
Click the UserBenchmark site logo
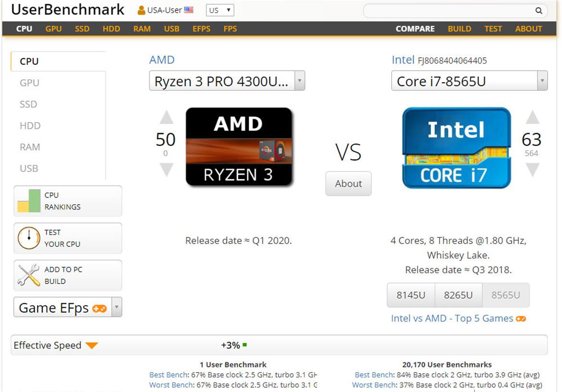click(68, 10)
